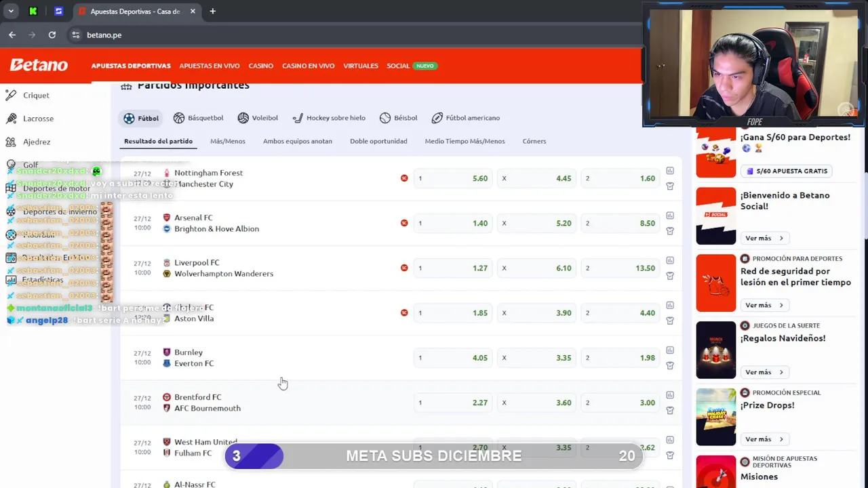The height and width of the screenshot is (488, 868).
Task: Click red SC badge on Aston Villa match
Action: pos(404,312)
